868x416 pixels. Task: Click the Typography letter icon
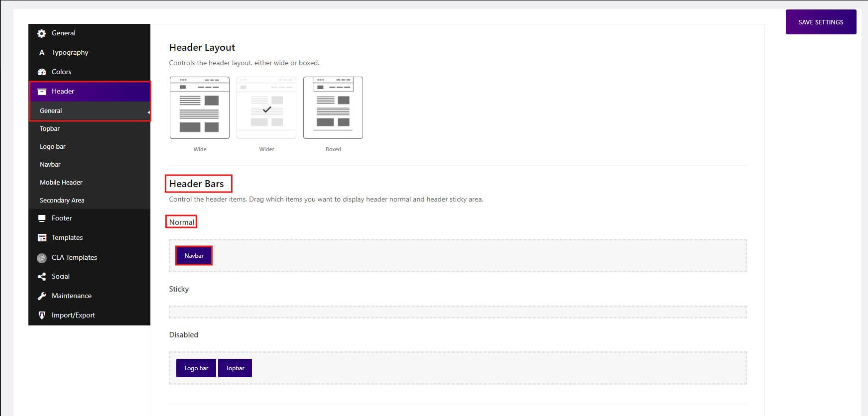pyautogui.click(x=42, y=53)
